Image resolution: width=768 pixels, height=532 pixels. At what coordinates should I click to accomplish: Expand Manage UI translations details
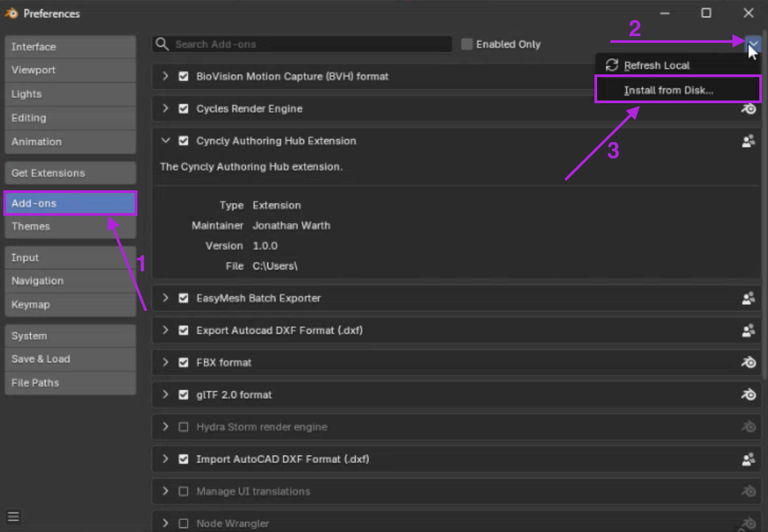166,491
